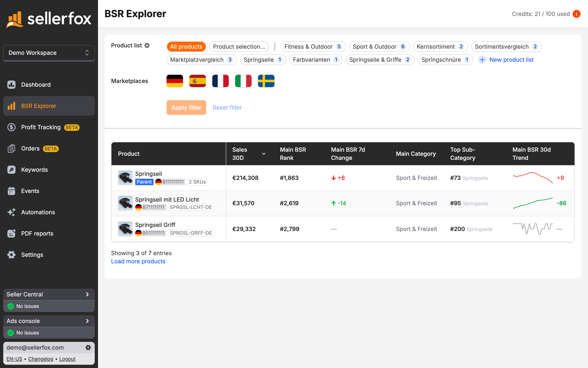Click green up arrow in LED Licht row
The image size is (588, 368).
[333, 203]
